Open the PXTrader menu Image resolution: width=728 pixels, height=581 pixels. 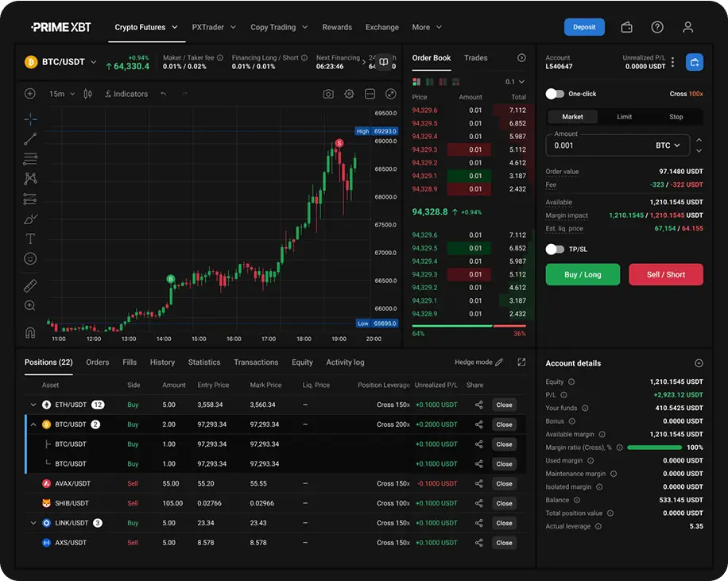pyautogui.click(x=214, y=27)
